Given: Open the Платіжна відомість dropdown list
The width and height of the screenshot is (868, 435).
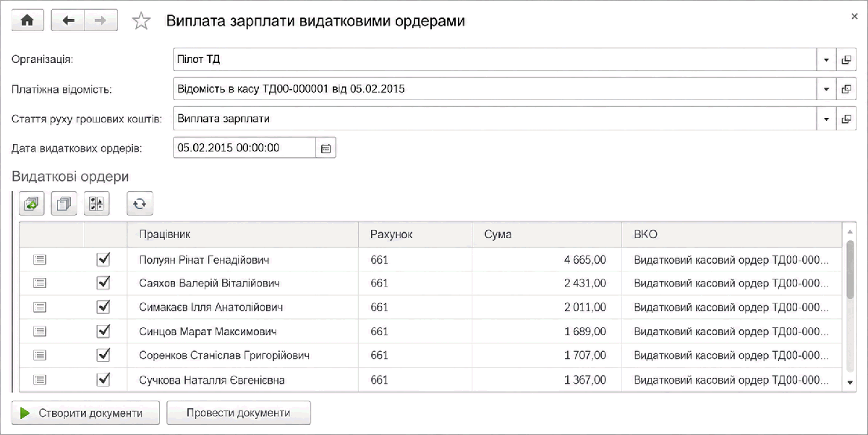Looking at the screenshot, I should (x=826, y=89).
